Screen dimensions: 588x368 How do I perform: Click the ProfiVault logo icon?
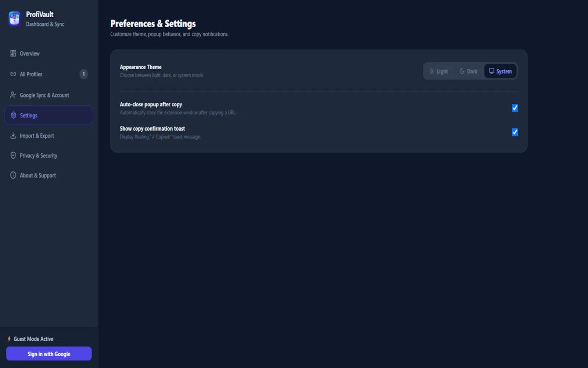15,19
